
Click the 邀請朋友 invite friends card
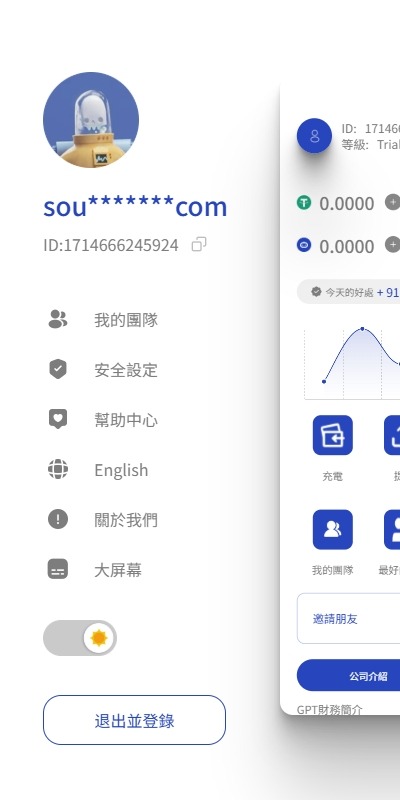click(x=348, y=618)
